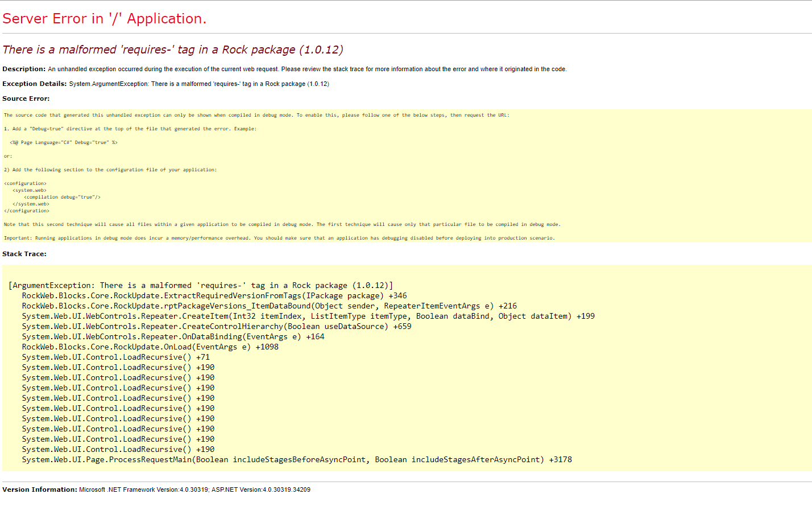The image size is (812, 506).
Task: Click the opening <configuration> tag line
Action: pyautogui.click(x=25, y=183)
